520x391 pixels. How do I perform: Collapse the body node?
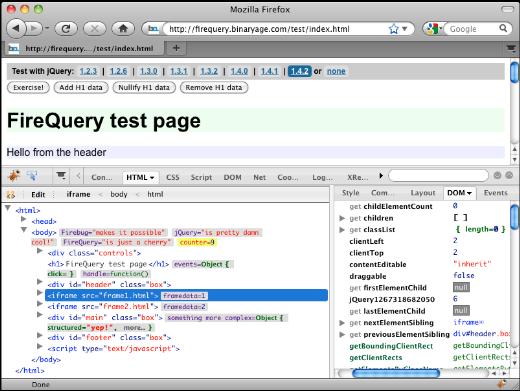(x=24, y=230)
